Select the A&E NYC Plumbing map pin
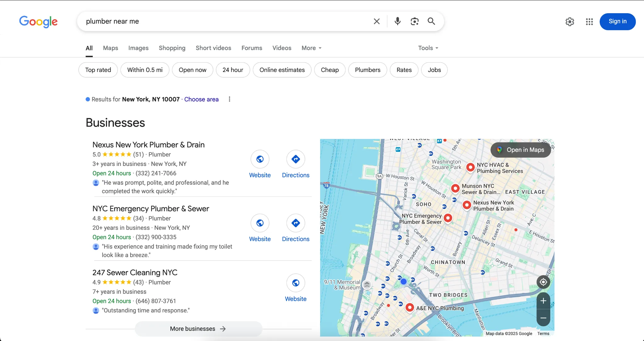Viewport: 644px width, 341px height. click(x=409, y=307)
